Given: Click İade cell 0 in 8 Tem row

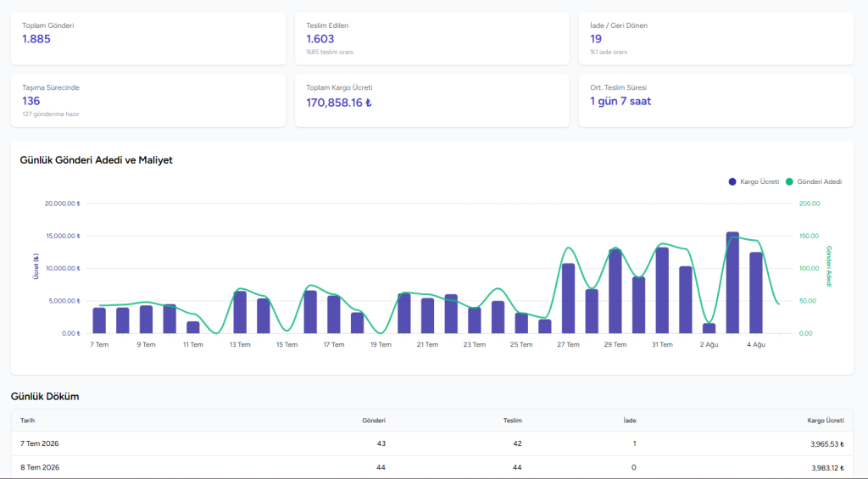Looking at the screenshot, I should (x=634, y=467).
